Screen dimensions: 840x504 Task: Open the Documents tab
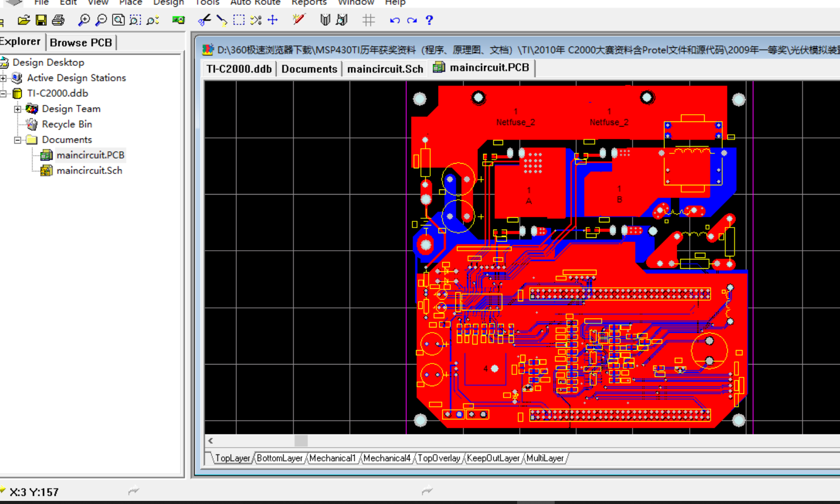tap(309, 69)
